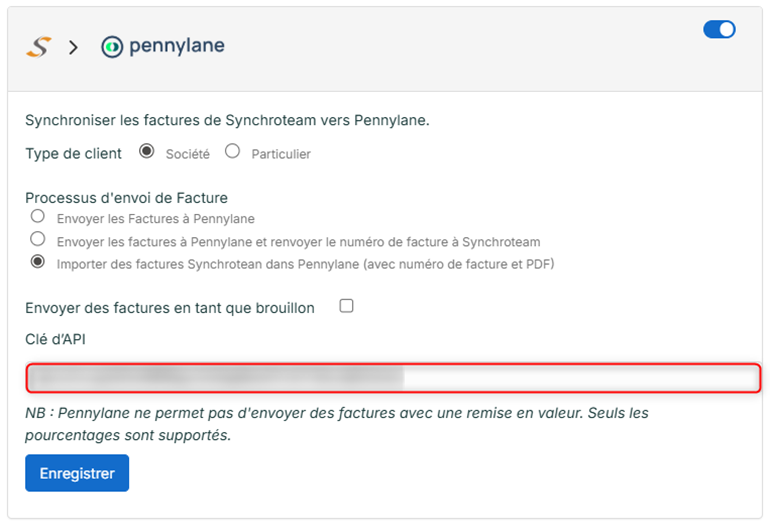Select the Société client type radio button
Screen dimensions: 770x526
(146, 151)
